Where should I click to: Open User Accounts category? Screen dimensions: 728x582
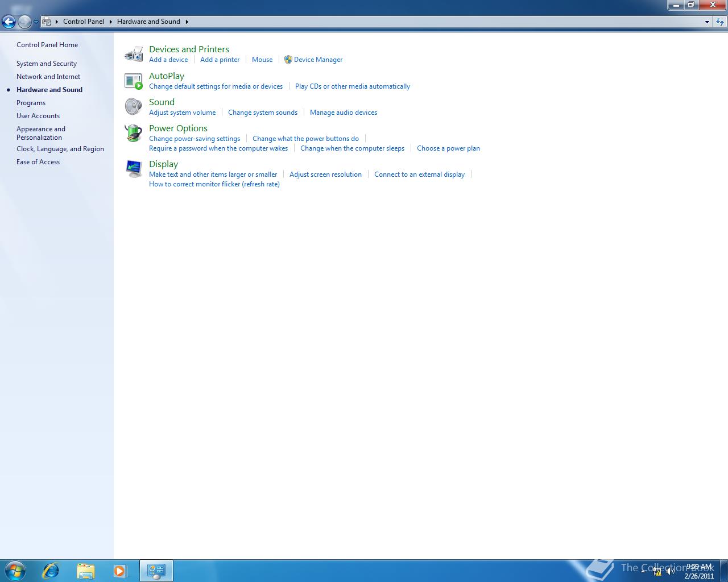38,116
